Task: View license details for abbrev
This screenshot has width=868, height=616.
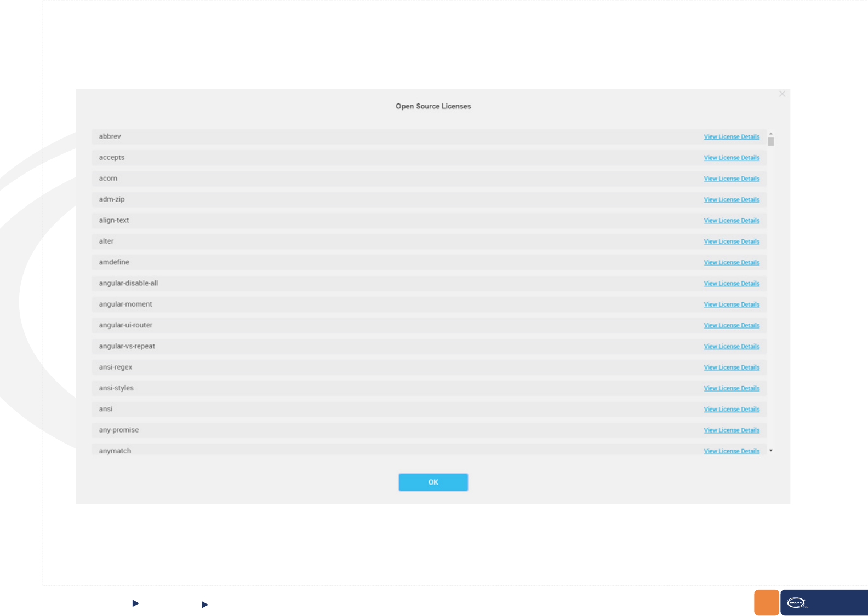Action: [x=732, y=136]
